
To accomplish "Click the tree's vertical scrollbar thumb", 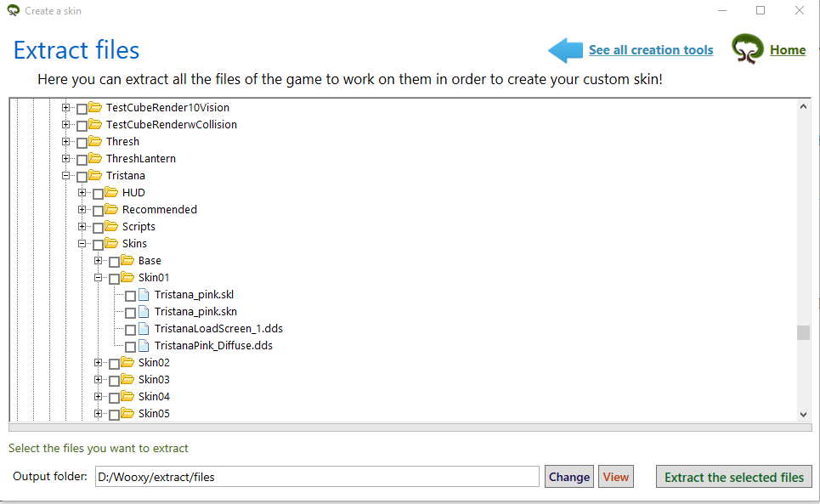I will tap(803, 332).
